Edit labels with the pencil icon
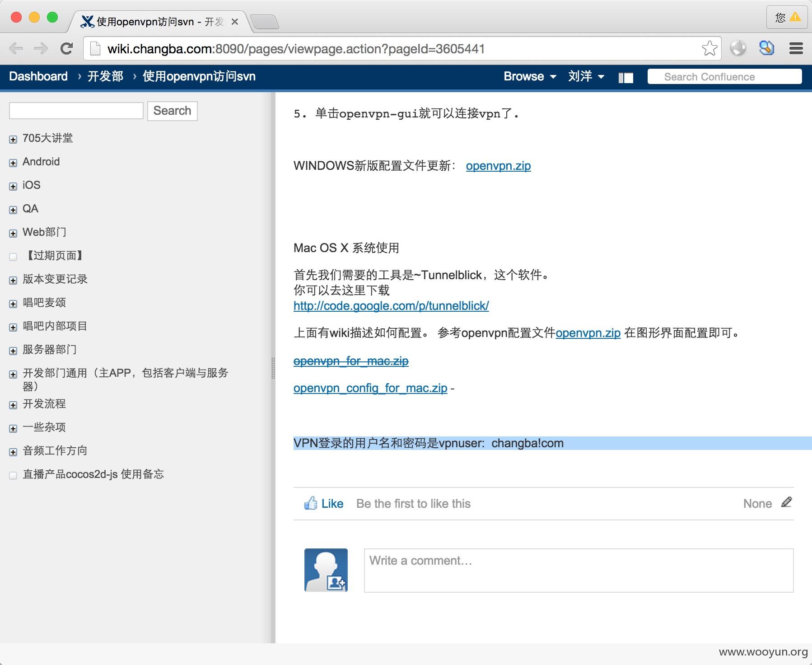The width and height of the screenshot is (812, 665). (x=786, y=502)
